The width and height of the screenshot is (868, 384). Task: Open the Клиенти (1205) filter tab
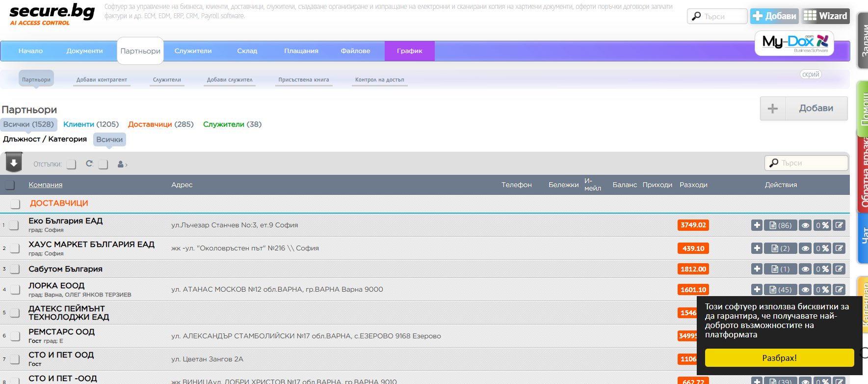click(91, 124)
